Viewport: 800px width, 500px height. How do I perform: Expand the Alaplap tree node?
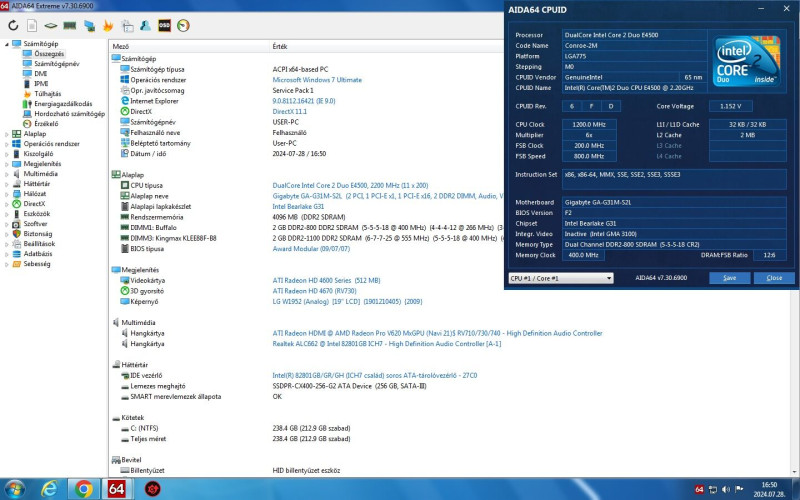7,134
